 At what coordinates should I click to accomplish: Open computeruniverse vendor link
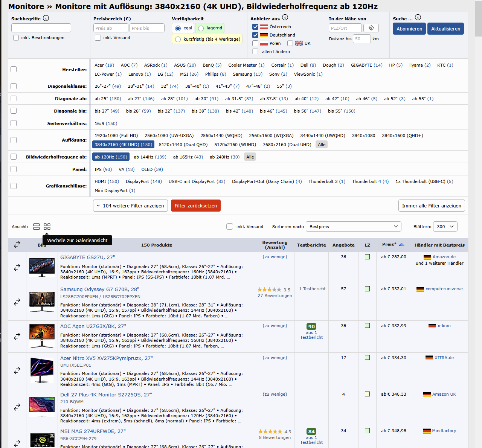(x=444, y=289)
